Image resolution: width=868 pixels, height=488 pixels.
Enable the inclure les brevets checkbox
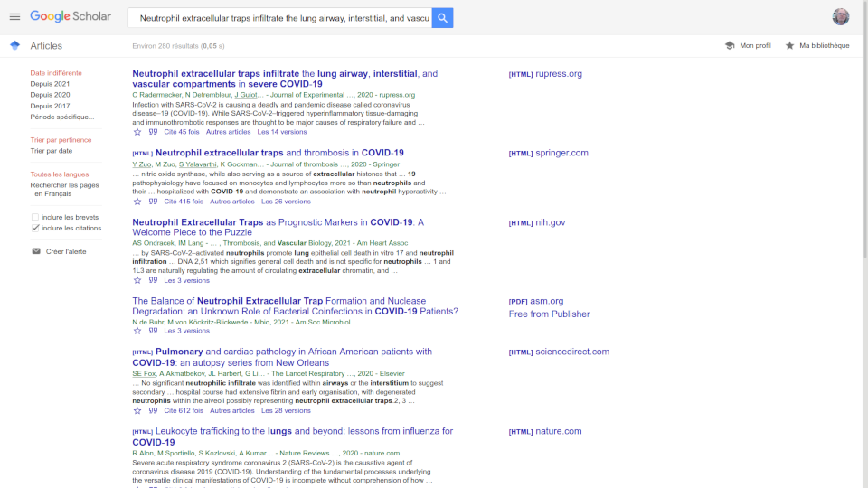(35, 218)
